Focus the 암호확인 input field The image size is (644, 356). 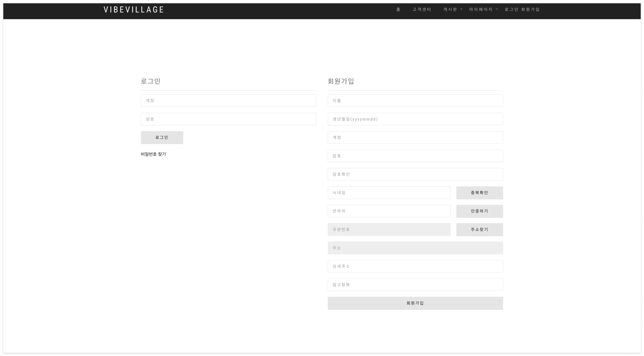(x=415, y=174)
